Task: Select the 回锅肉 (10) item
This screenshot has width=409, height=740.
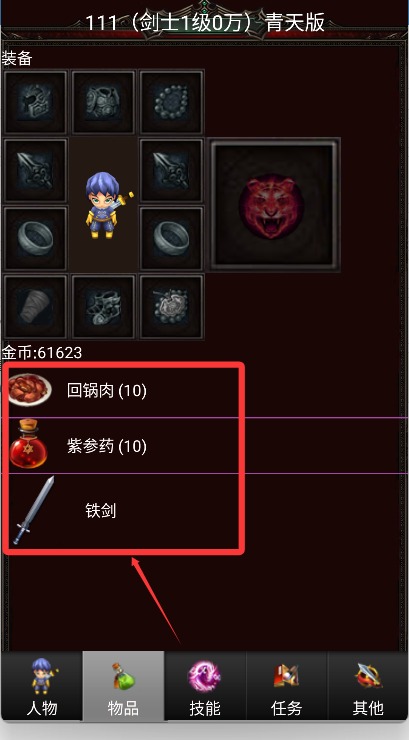Action: 204,390
